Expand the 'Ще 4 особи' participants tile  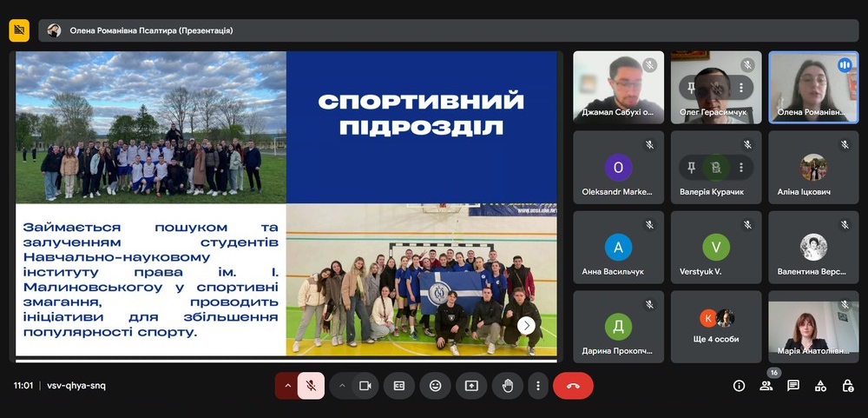716,326
